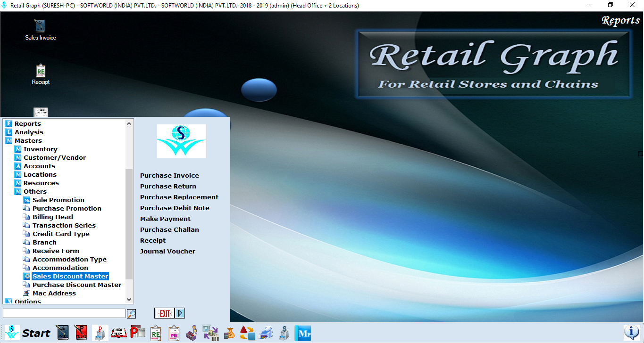The width and height of the screenshot is (644, 343).
Task: Click the Reports label at top right
Action: coord(621,20)
